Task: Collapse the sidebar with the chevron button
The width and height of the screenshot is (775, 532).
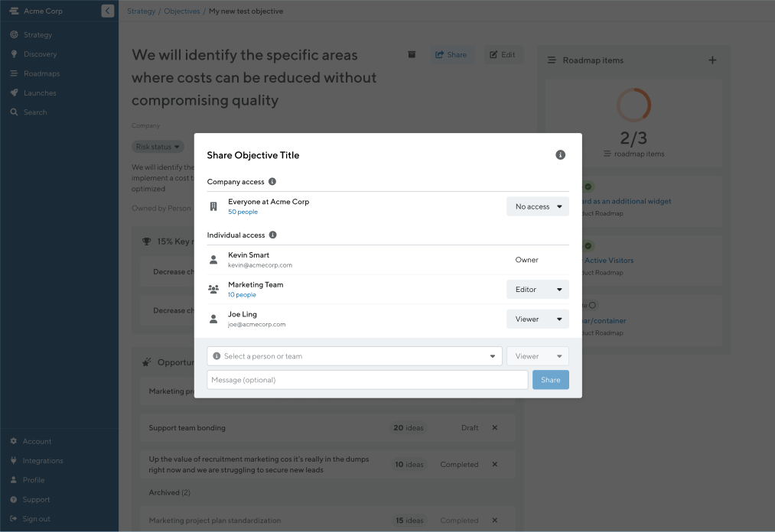Action: click(x=107, y=11)
